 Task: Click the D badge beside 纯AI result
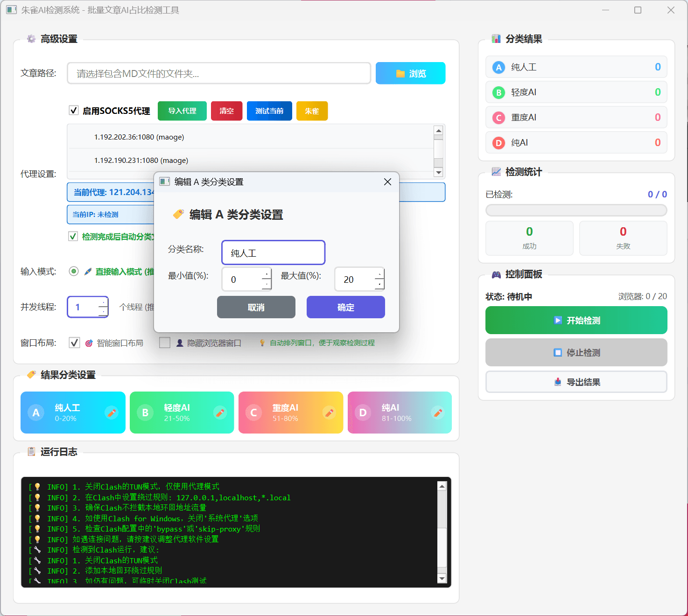(498, 143)
